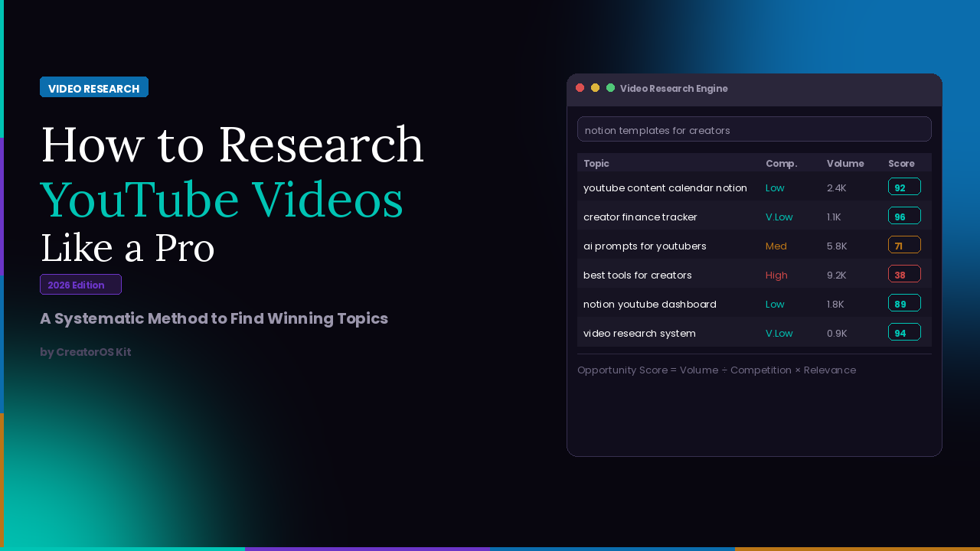Screen dimensions: 980x551
Task: Click the High competition label
Action: click(776, 275)
